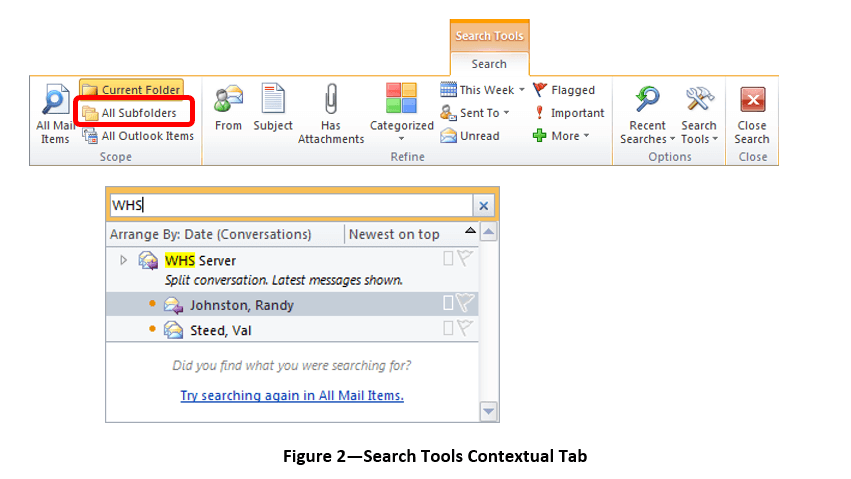Open the Johnston, Randy message

pyautogui.click(x=292, y=305)
